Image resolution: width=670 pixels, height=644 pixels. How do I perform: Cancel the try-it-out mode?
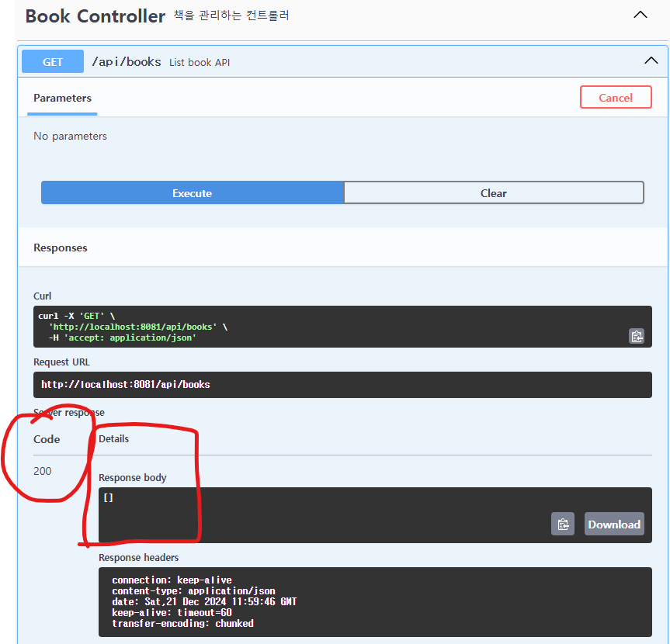tap(616, 97)
